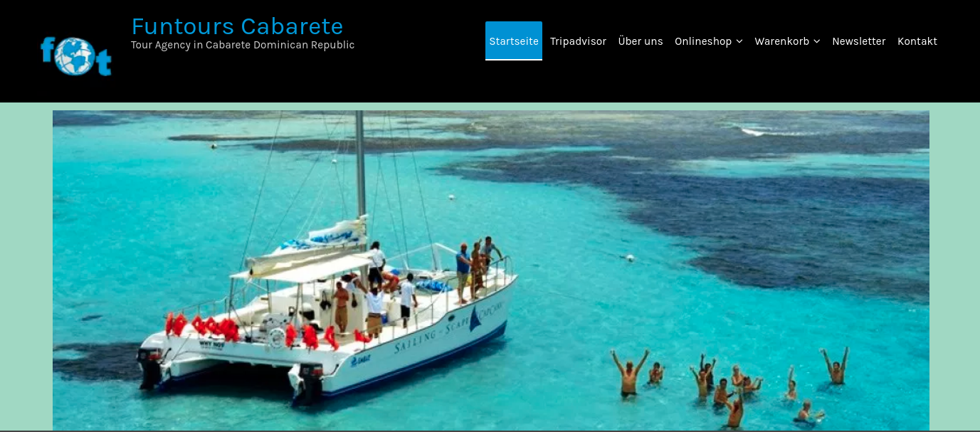Go to the Startseite menu item

514,41
